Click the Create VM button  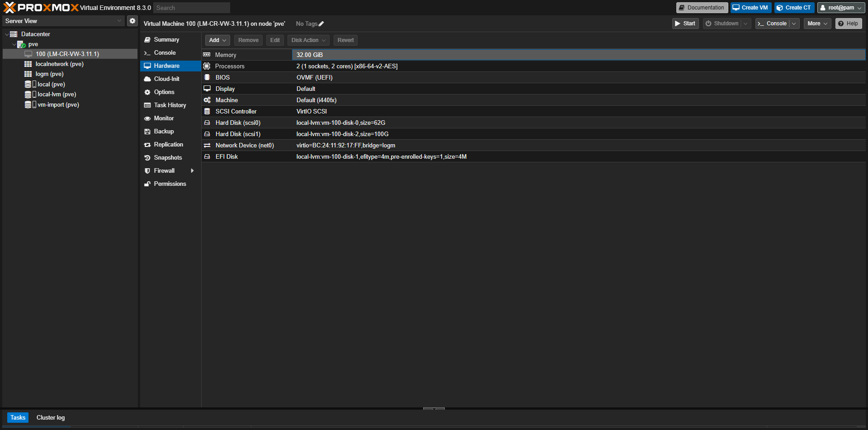pos(750,7)
